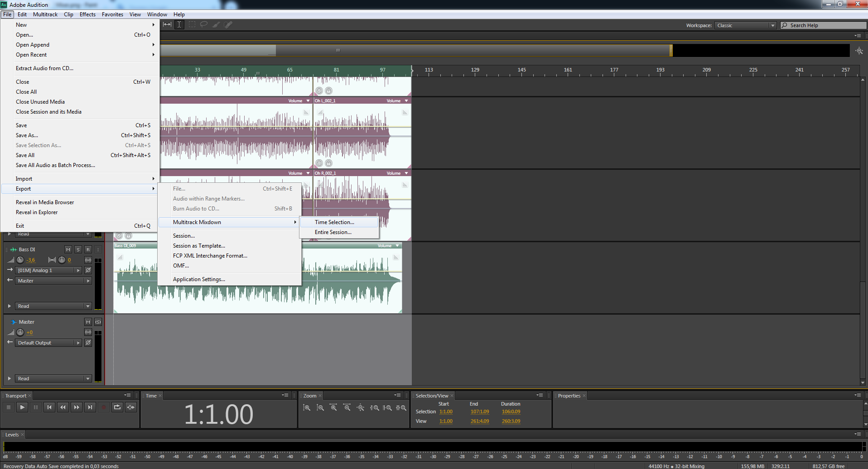
Task: Click the Rewind button
Action: click(63, 407)
